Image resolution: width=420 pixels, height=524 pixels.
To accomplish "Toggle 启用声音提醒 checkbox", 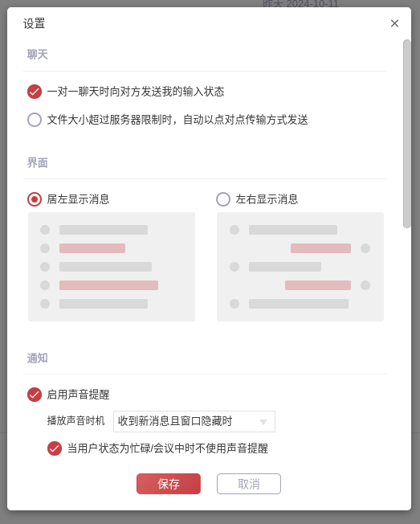I will [x=35, y=395].
